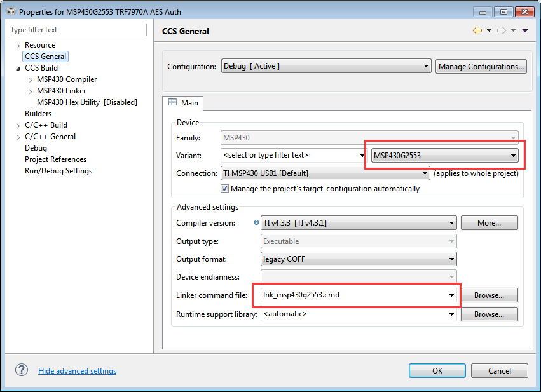Viewport: 541px width, 392px height.
Task: Browse for the linker command file
Action: 489,295
